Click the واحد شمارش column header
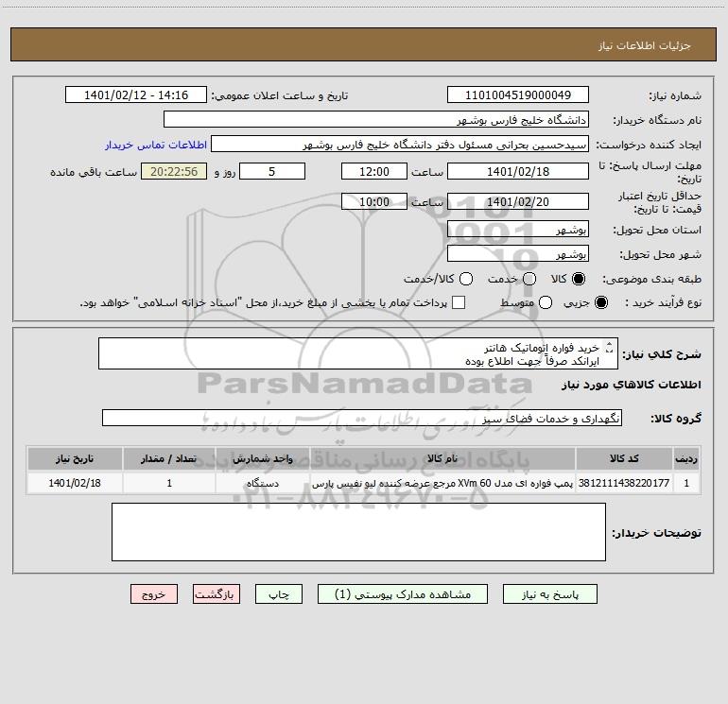728x704 pixels. coord(262,459)
